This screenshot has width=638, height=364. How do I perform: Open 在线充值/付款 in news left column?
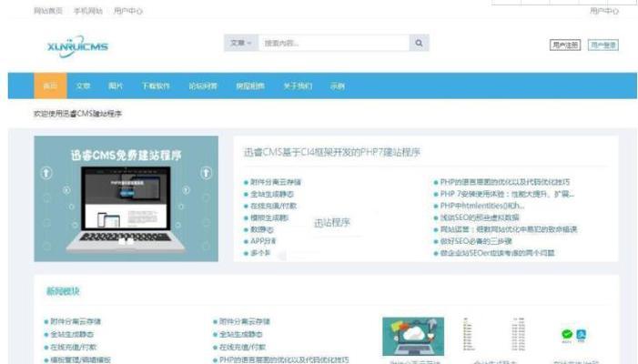73,347
